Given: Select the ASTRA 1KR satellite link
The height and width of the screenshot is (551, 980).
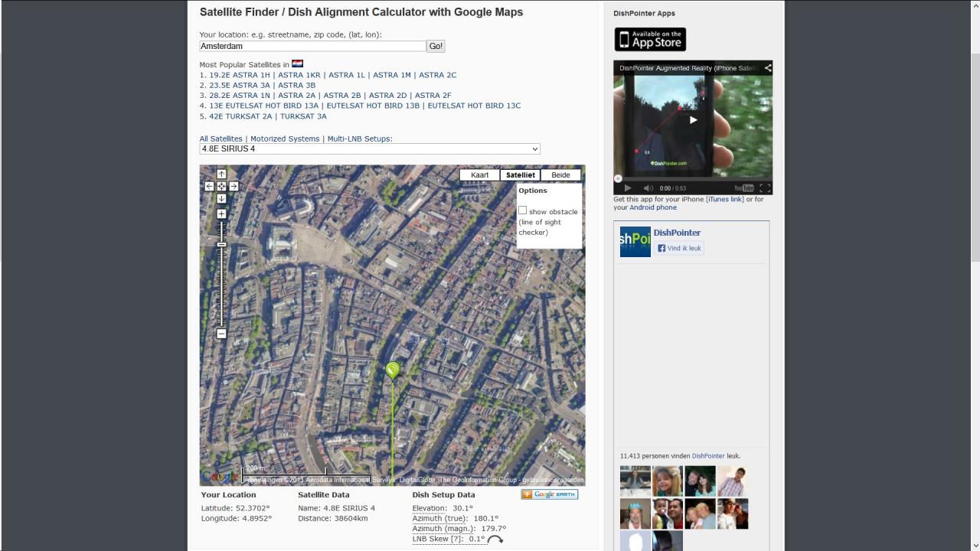Looking at the screenshot, I should [x=299, y=75].
